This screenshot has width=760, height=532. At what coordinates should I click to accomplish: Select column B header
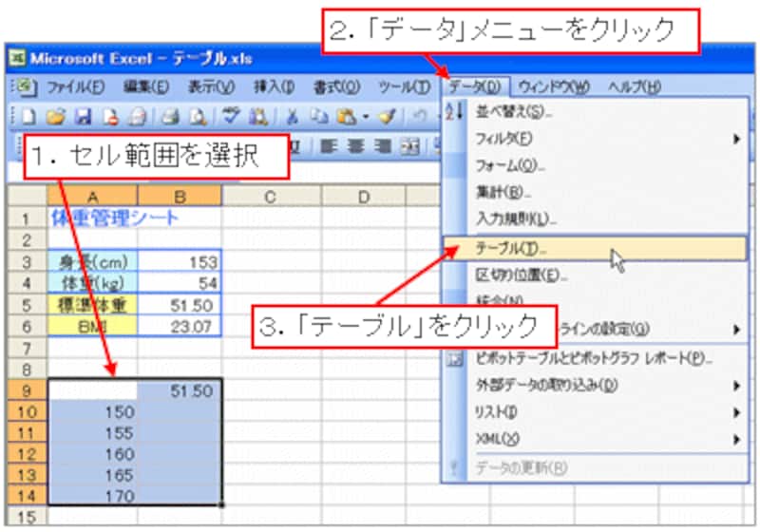pos(180,197)
